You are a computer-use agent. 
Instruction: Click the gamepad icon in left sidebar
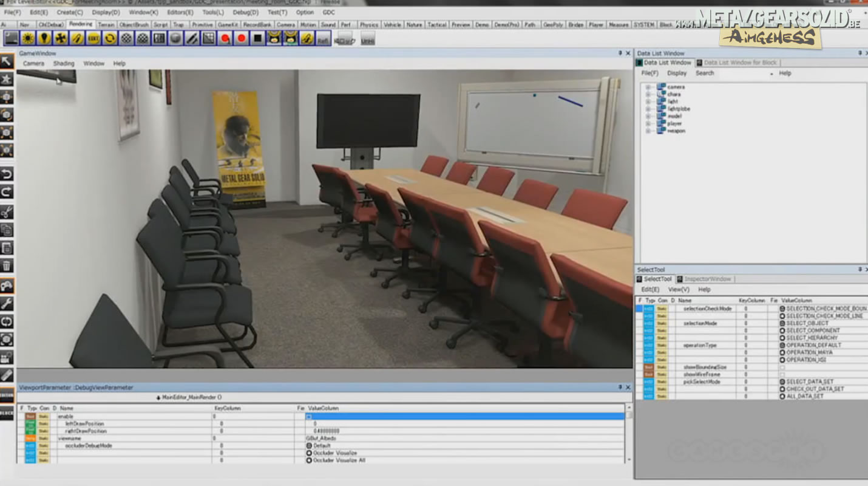coord(7,286)
